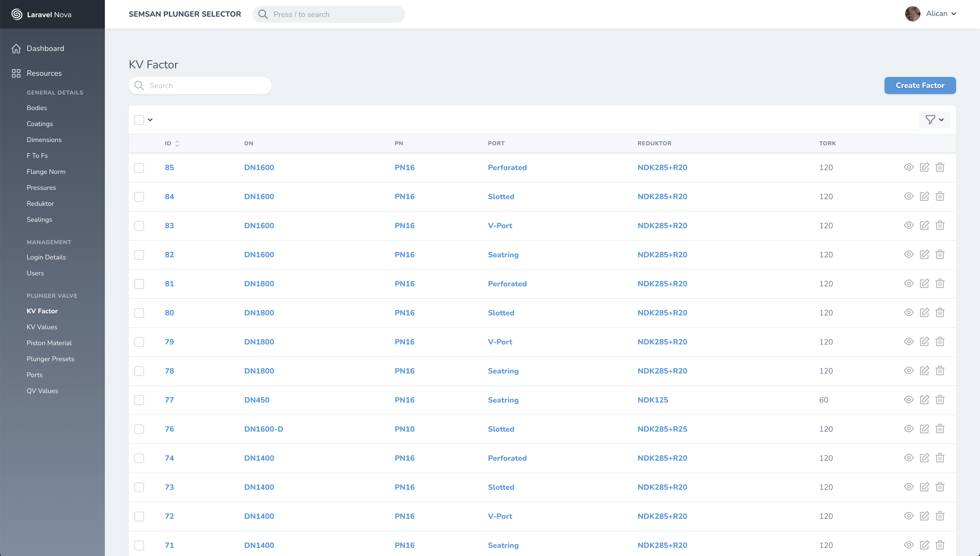Expand the select-all options chevron
Viewport: 980px width, 556px height.
(x=150, y=120)
